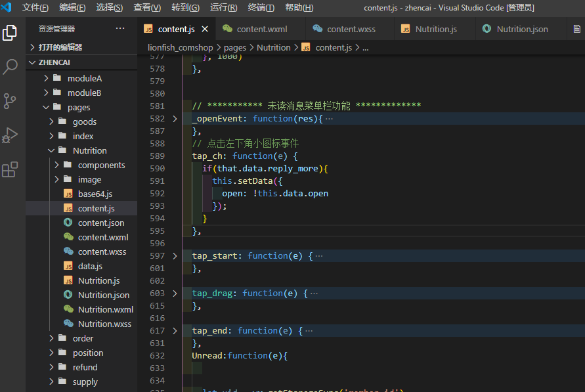
Task: Collapse the Nutrition folder
Action: tap(51, 150)
